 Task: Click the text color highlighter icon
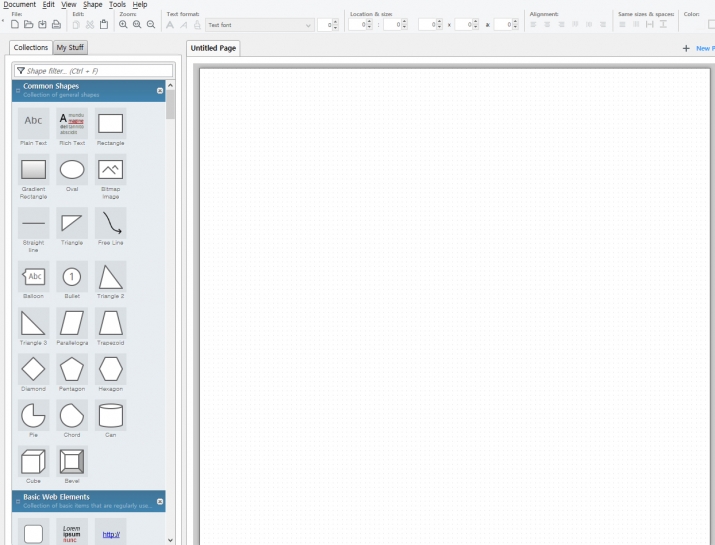click(x=197, y=25)
